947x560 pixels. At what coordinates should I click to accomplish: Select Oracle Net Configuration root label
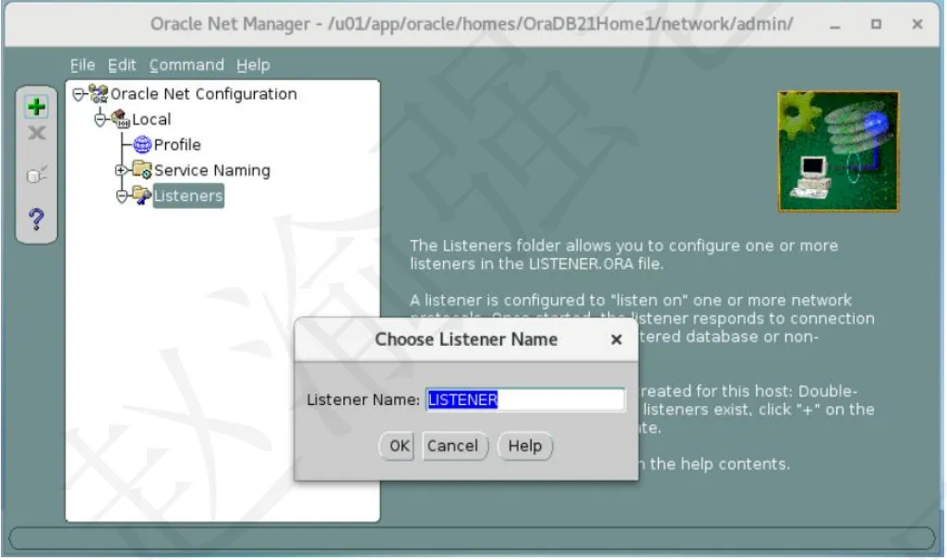pos(204,94)
